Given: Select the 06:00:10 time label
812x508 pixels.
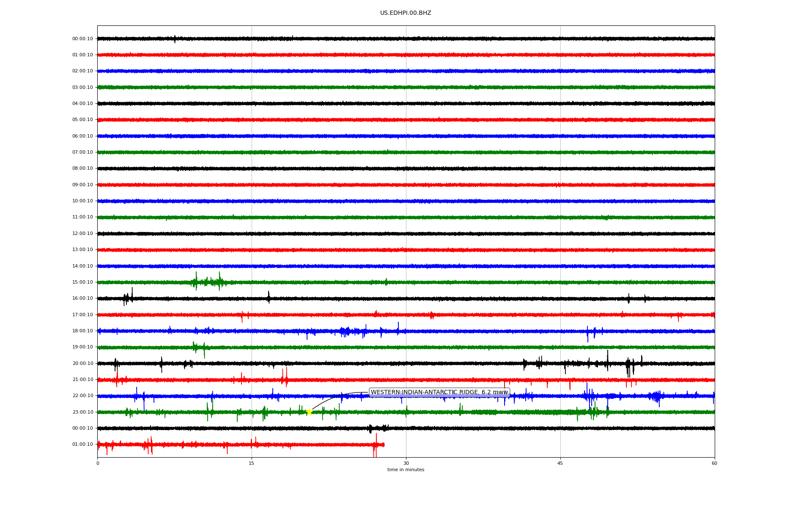Looking at the screenshot, I should (82, 136).
